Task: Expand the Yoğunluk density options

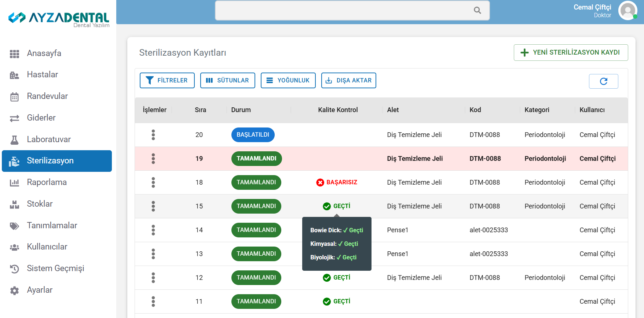Action: pyautogui.click(x=288, y=80)
